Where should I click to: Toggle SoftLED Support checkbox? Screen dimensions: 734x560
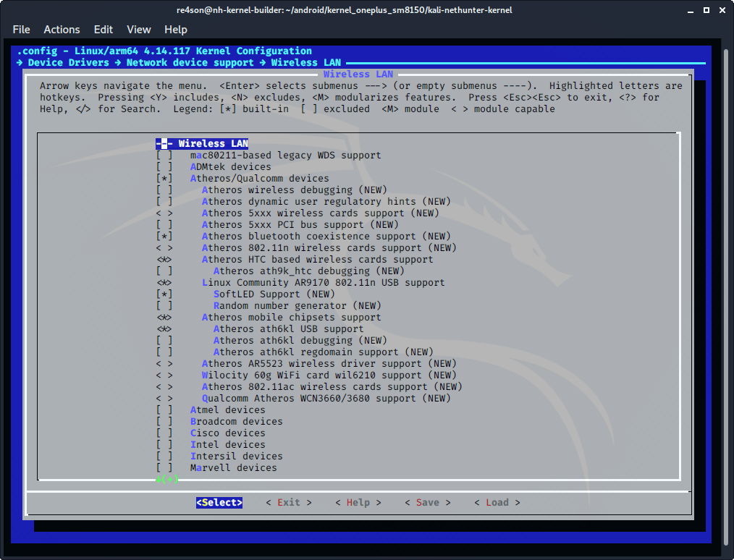pyautogui.click(x=164, y=294)
